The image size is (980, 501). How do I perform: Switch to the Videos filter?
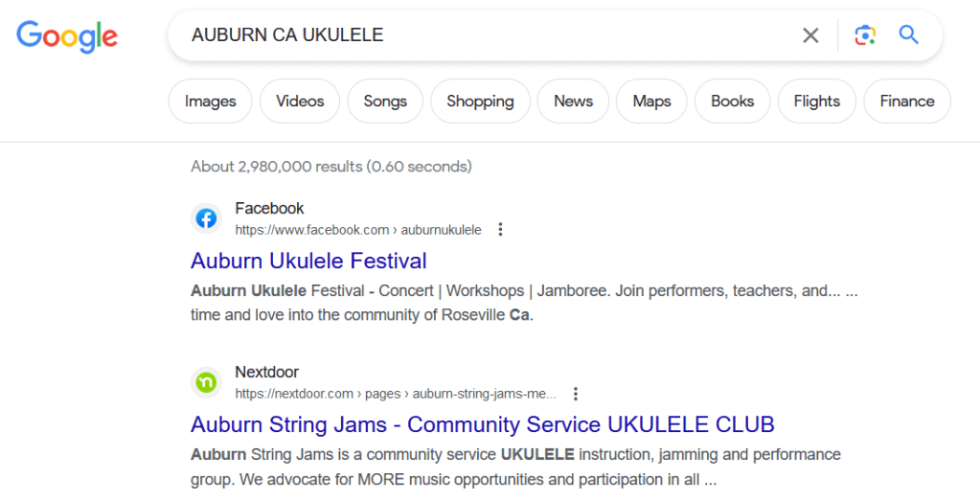tap(300, 102)
